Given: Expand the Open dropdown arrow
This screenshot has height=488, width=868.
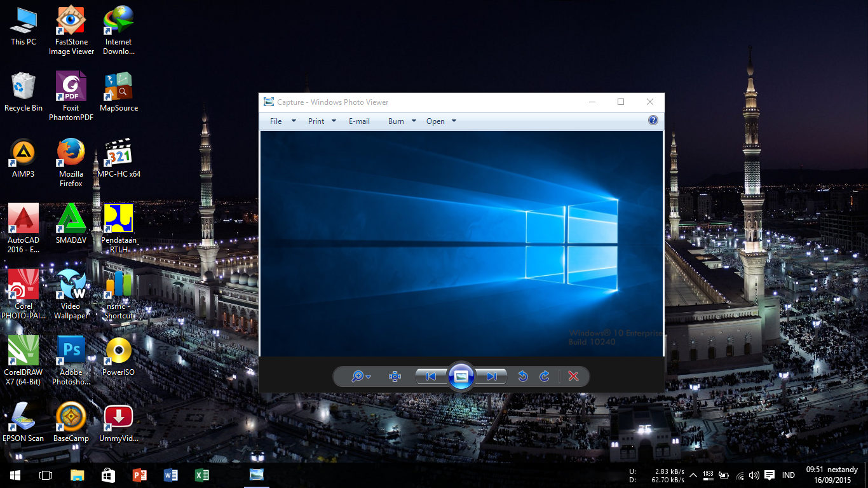Looking at the screenshot, I should pos(454,121).
